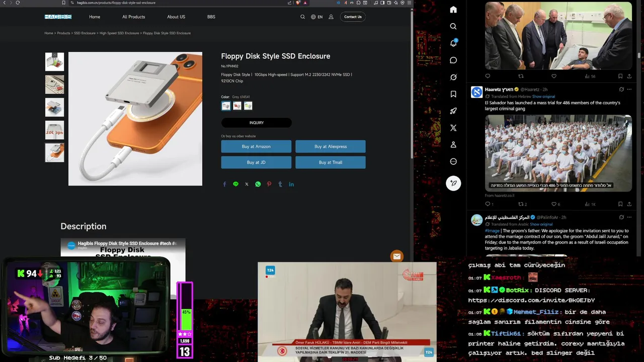Show original for the Haaretz post

click(543, 97)
